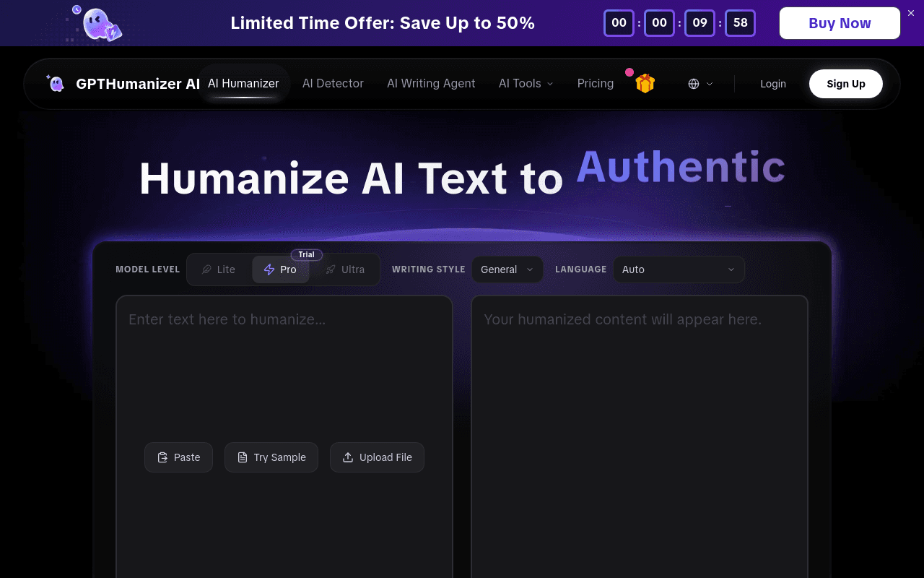This screenshot has width=924, height=578.
Task: Click the humanized content output panel
Action: (640, 436)
